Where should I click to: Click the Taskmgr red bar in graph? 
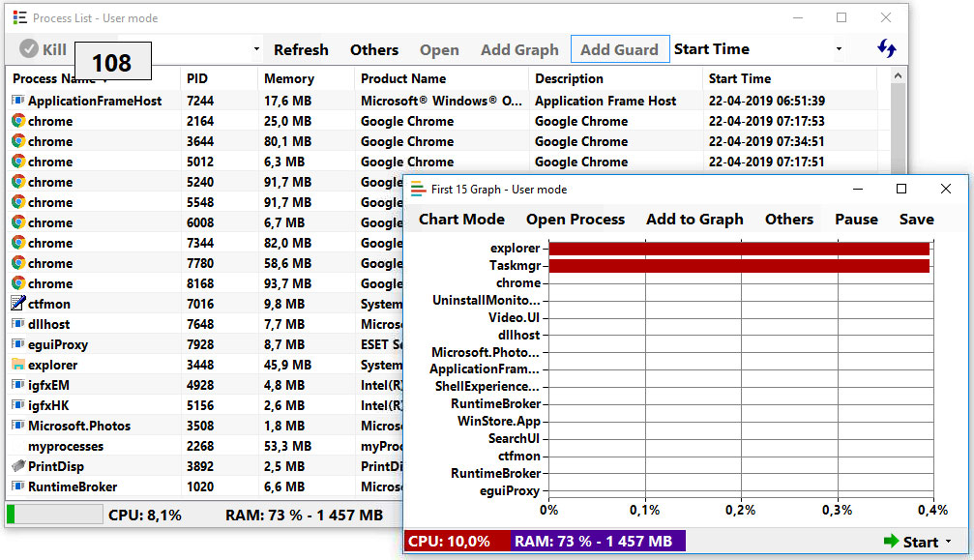point(739,266)
